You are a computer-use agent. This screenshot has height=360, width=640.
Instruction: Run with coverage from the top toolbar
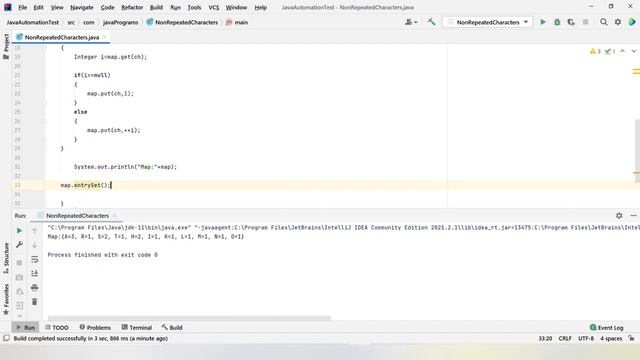pyautogui.click(x=571, y=22)
